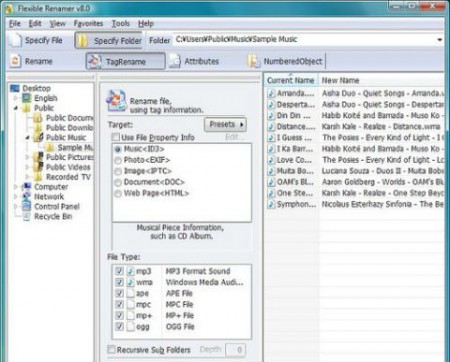
Task: Select the 'One Ste...' file row
Action: click(355, 193)
